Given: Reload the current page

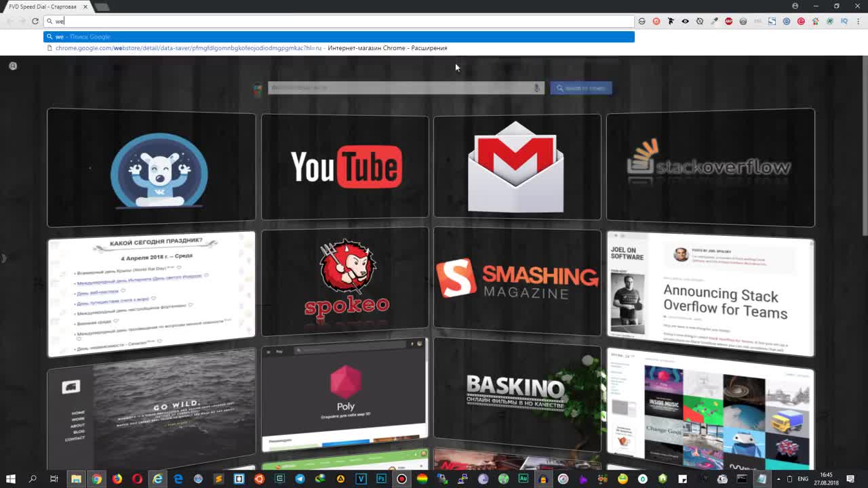Looking at the screenshot, I should coord(35,21).
